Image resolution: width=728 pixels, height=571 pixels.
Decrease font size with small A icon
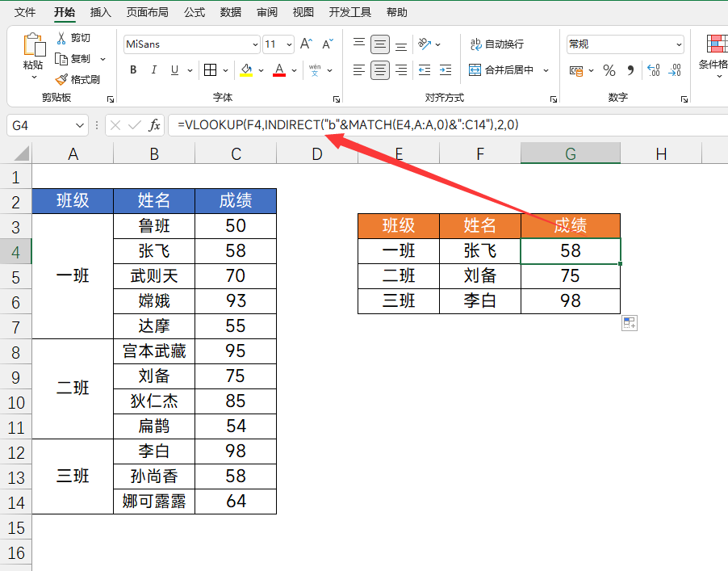tap(328, 44)
